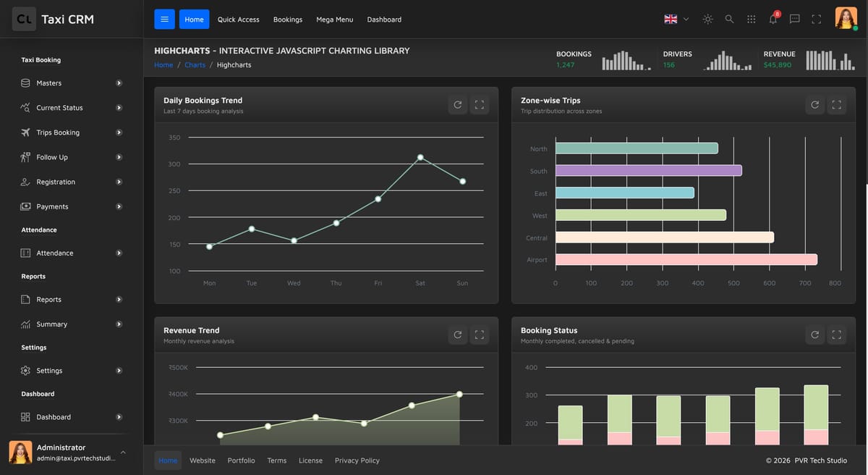Open the language flag dropdown
This screenshot has width=868, height=475.
click(x=676, y=20)
